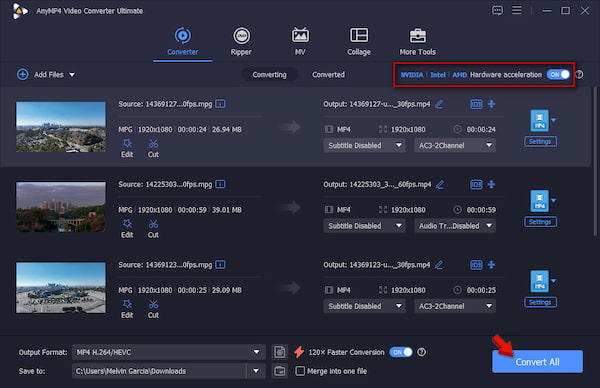This screenshot has width=600, height=388.
Task: Open AC3-2Channel audio dropdown for 14369127
Action: (x=455, y=145)
